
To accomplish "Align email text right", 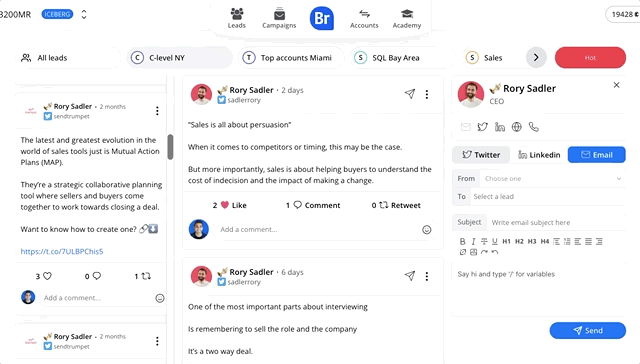I will 599,241.
